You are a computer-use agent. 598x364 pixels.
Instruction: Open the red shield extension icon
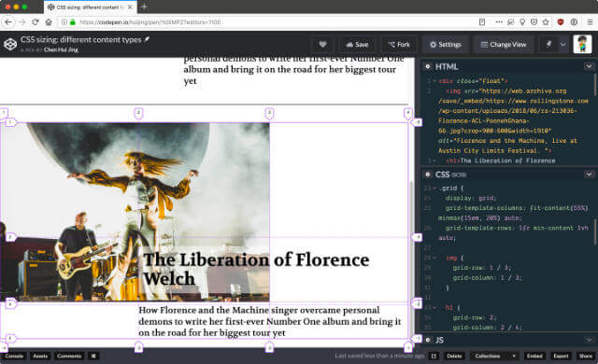(x=561, y=22)
